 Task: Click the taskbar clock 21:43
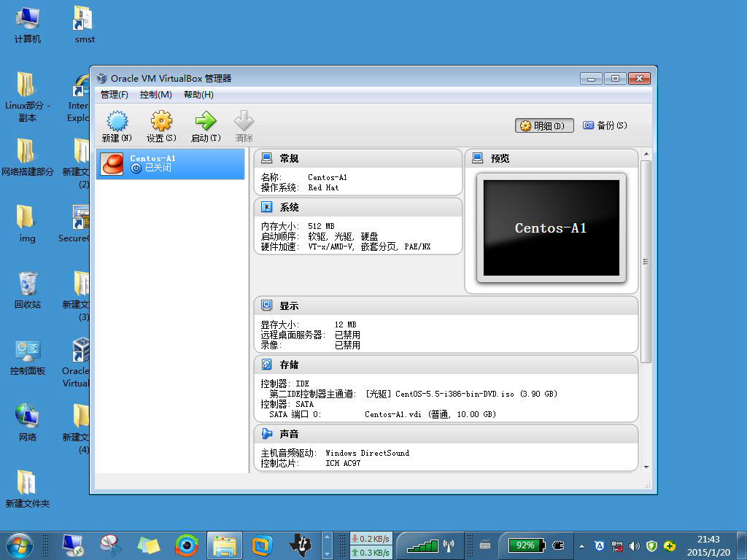[x=708, y=545]
